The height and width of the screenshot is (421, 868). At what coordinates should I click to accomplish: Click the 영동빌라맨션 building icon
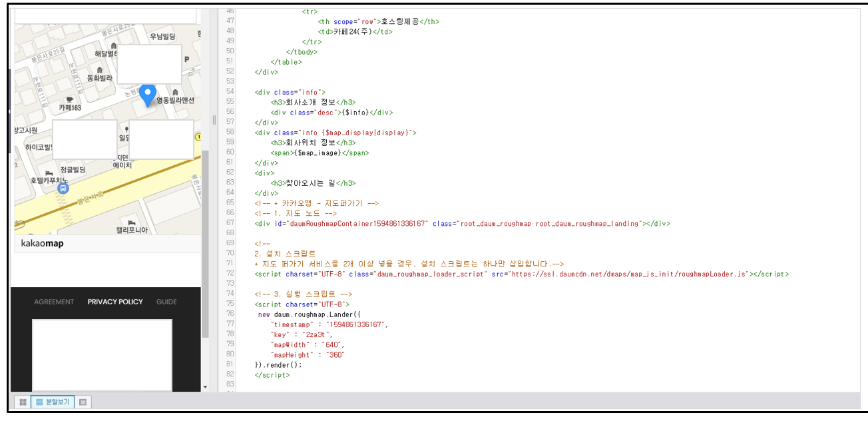tap(175, 92)
